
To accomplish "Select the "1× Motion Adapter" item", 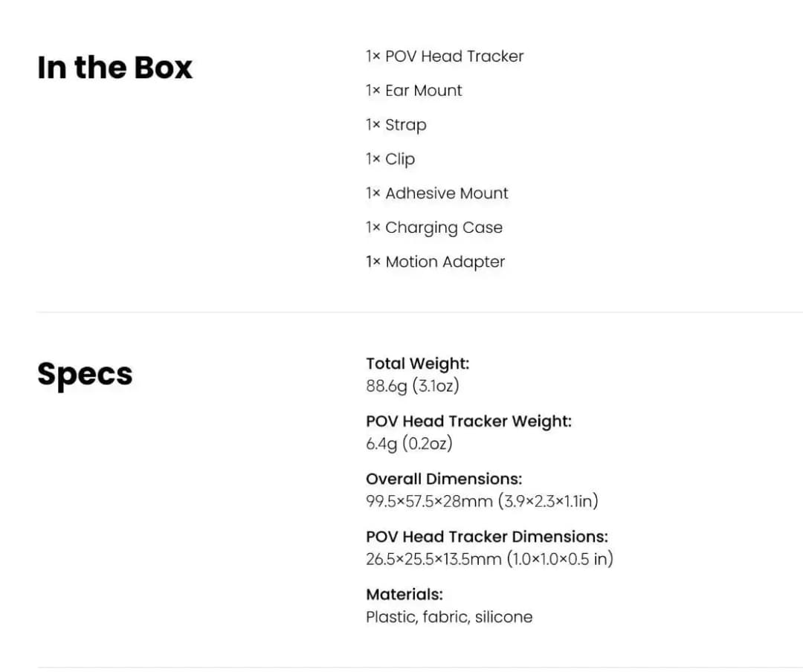I will click(x=435, y=262).
